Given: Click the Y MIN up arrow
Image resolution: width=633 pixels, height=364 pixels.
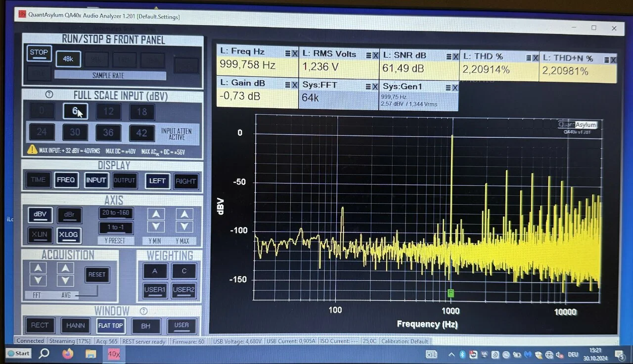Looking at the screenshot, I should 156,214.
